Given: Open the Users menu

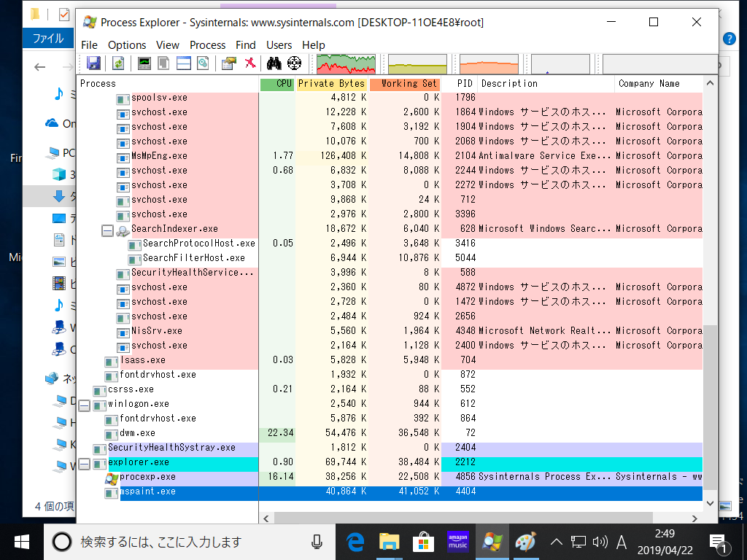Looking at the screenshot, I should click(x=279, y=44).
